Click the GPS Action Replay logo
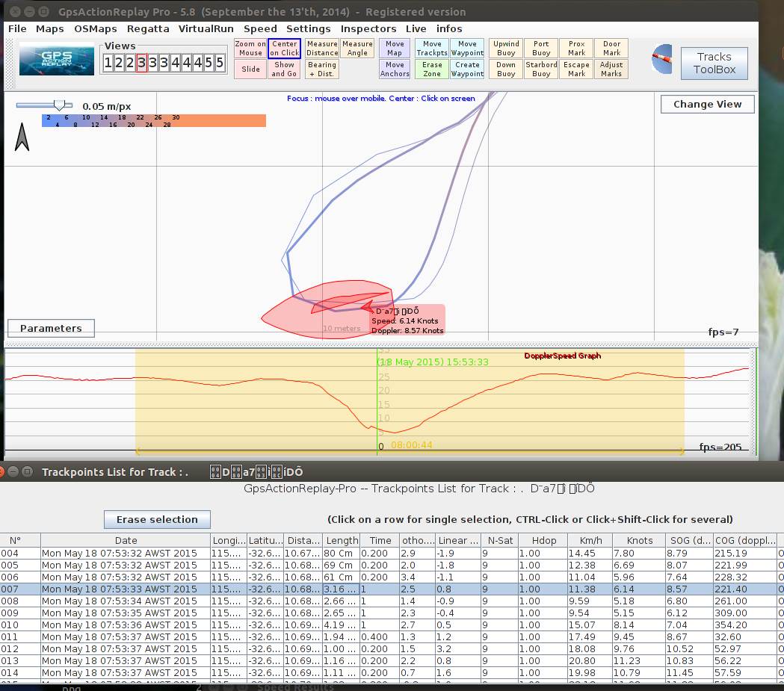This screenshot has width=784, height=691. coord(57,61)
